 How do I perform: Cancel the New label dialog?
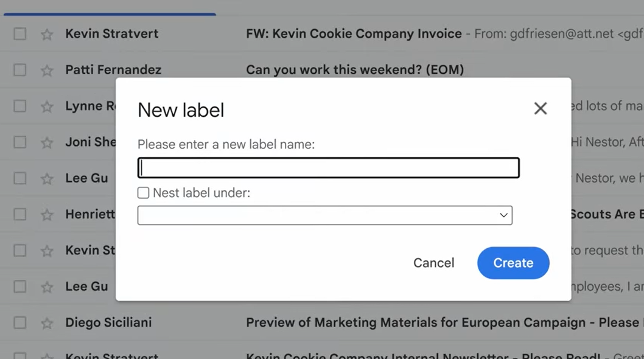click(433, 263)
